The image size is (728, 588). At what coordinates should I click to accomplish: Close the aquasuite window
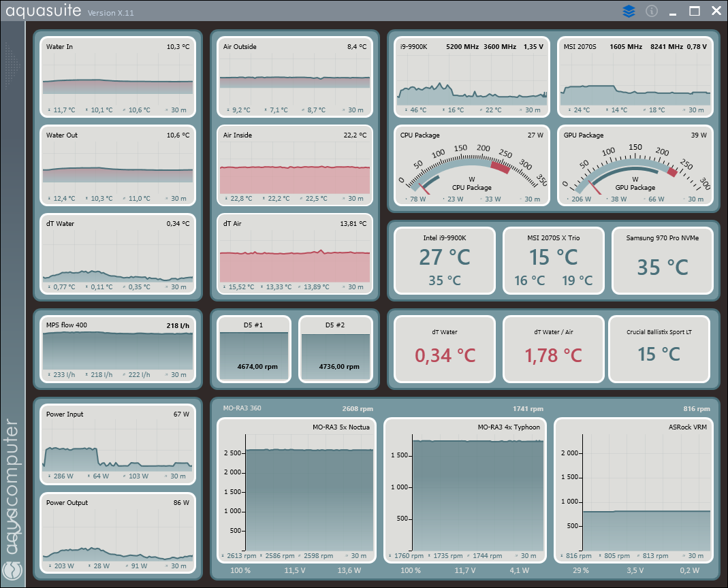(716, 11)
